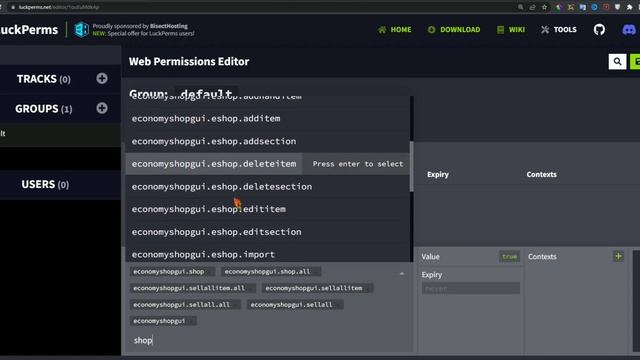Click the browser zoom magnifier icon
The image size is (640, 360).
click(x=521, y=7)
